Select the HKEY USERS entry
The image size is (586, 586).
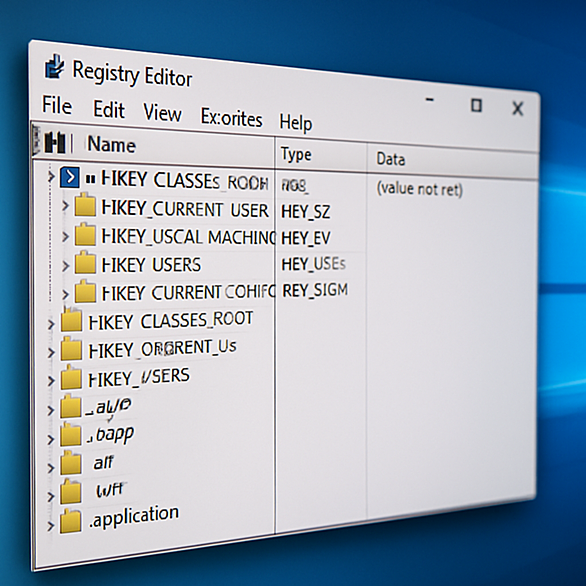pyautogui.click(x=151, y=265)
